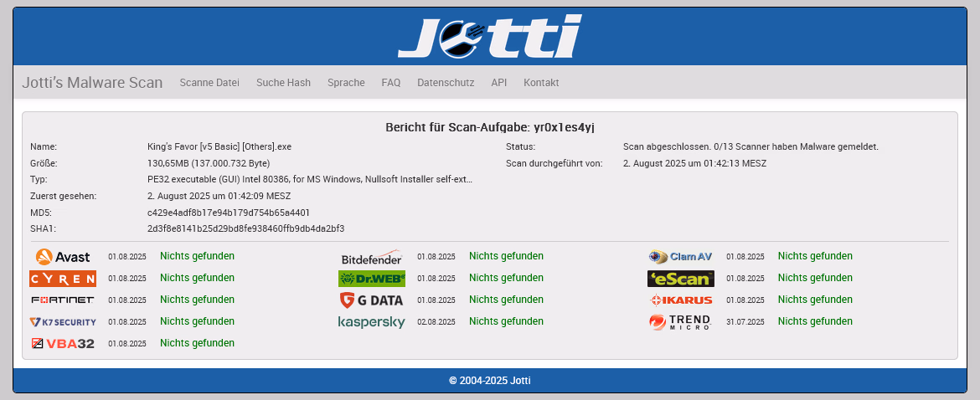Click the SHA1: field label
The height and width of the screenshot is (400, 980).
[43, 229]
